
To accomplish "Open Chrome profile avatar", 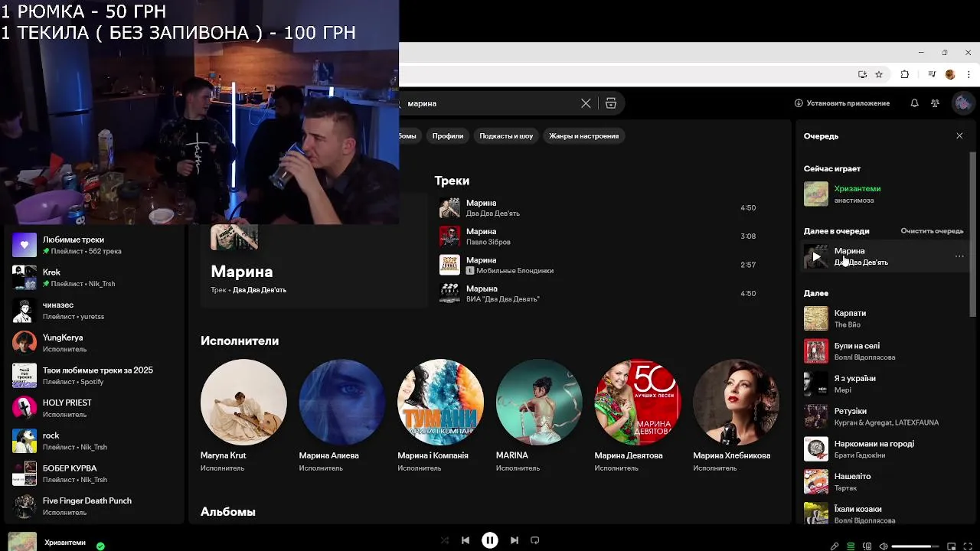I will 950,74.
